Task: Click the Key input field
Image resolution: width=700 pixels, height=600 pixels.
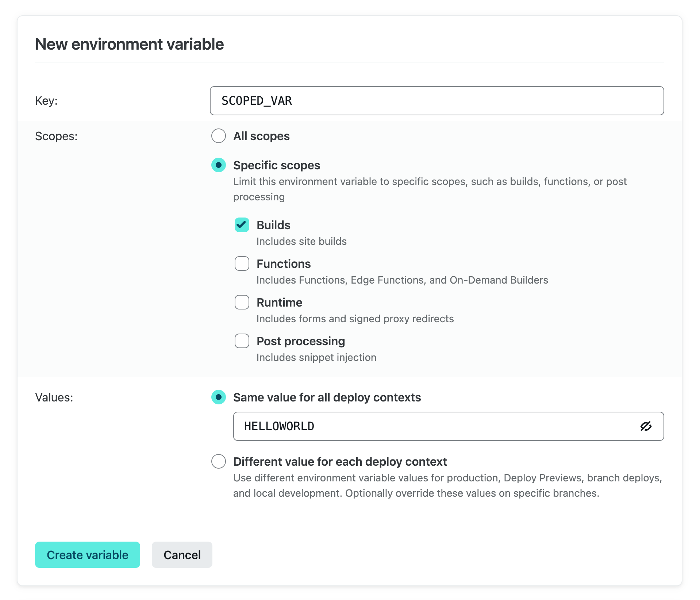Action: (x=436, y=101)
